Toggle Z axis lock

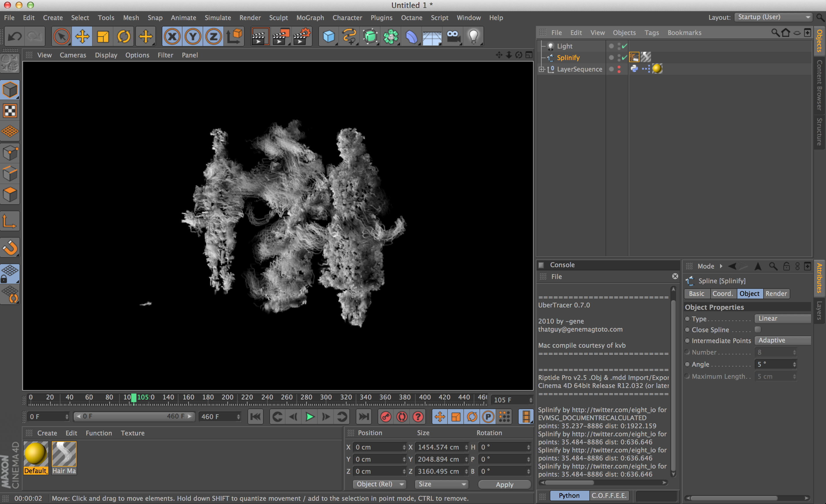pos(214,36)
